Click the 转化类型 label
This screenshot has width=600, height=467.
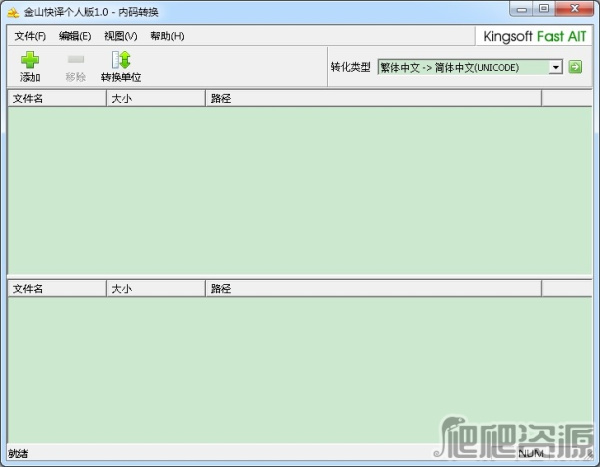pyautogui.click(x=351, y=67)
